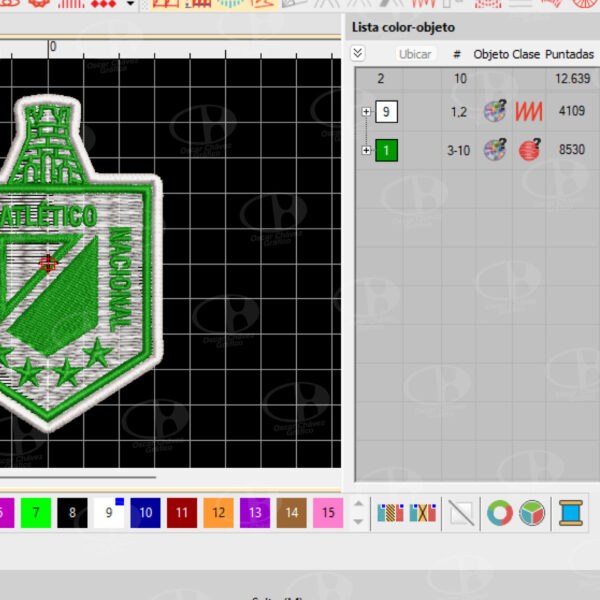Image resolution: width=600 pixels, height=600 pixels.
Task: Click the striped unused-colors icon on color toolbar
Action: pos(390,513)
